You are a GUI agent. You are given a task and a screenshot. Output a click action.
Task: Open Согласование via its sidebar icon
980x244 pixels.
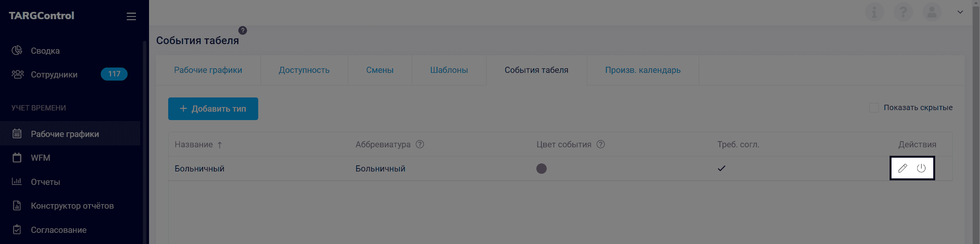pos(16,229)
